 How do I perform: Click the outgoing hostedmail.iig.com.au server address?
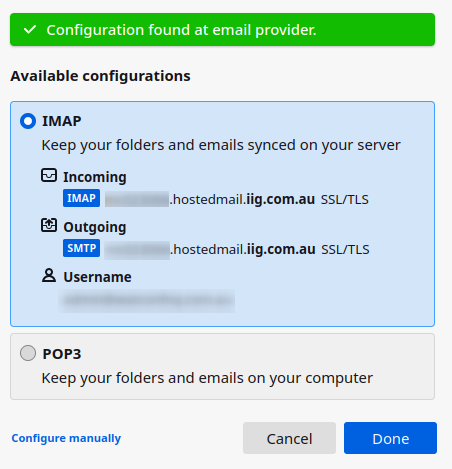click(x=210, y=249)
